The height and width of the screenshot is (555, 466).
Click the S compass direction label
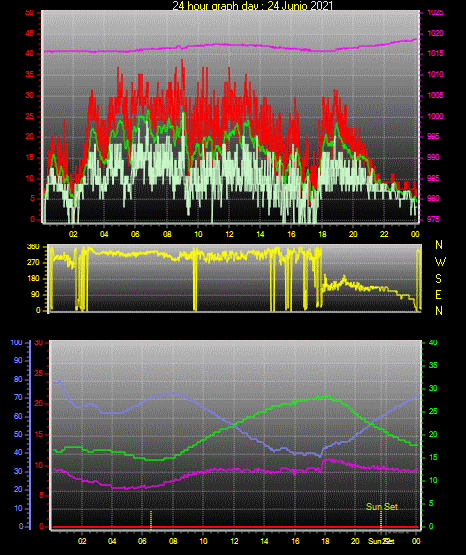point(438,279)
